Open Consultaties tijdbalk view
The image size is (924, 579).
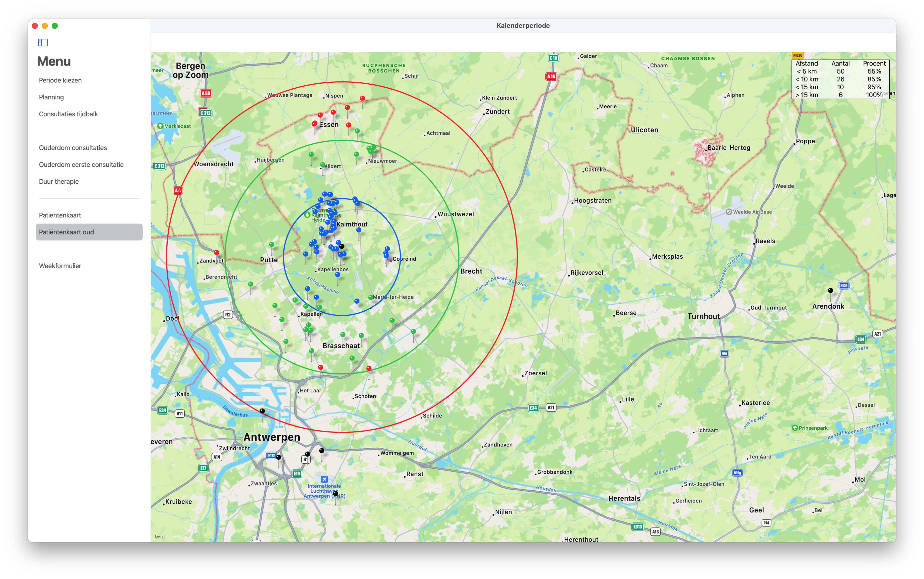(68, 114)
